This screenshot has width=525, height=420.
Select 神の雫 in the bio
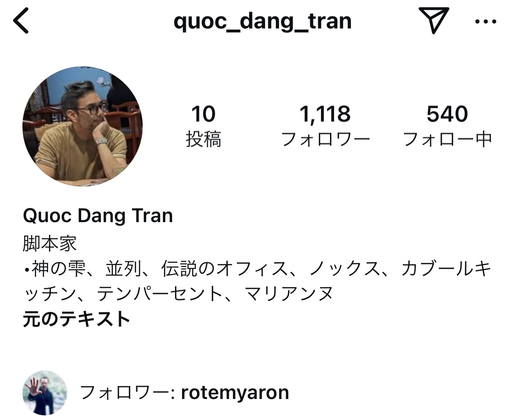59,269
